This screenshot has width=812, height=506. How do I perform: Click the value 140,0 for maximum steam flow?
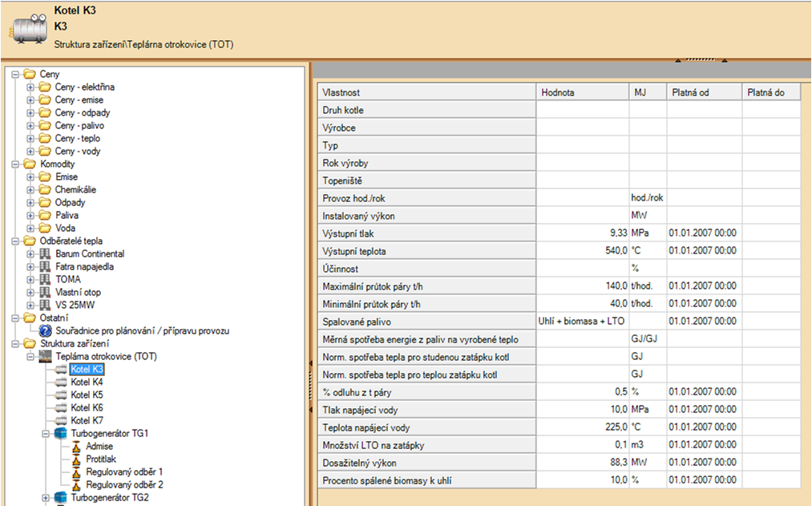(616, 286)
